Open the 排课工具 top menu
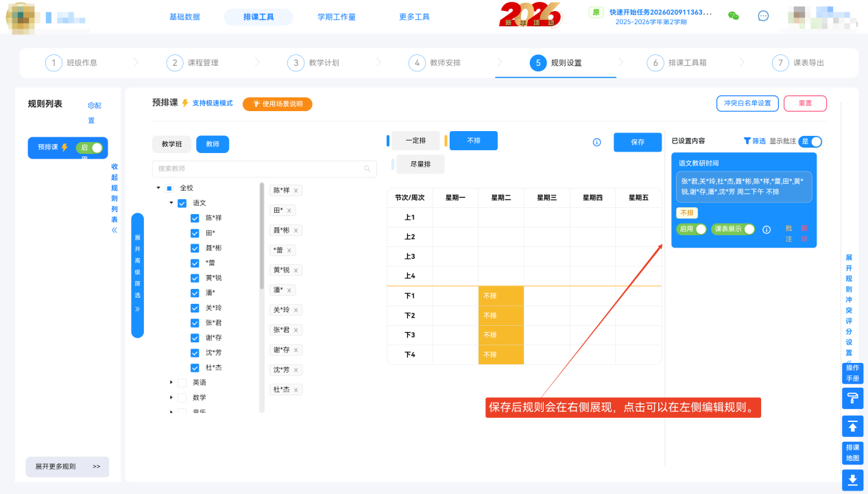 tap(258, 17)
